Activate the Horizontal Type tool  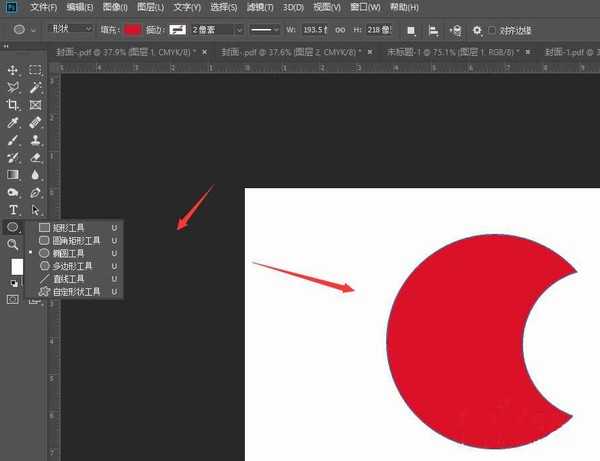[14, 210]
